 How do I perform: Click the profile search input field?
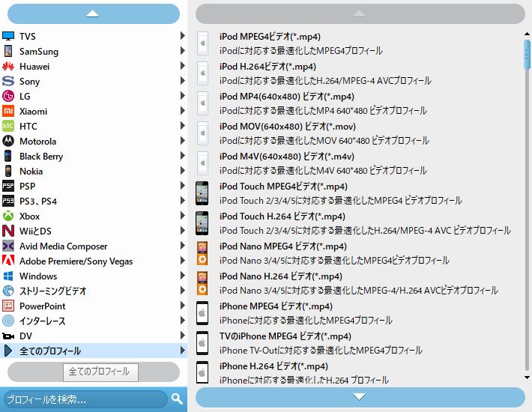tap(85, 399)
